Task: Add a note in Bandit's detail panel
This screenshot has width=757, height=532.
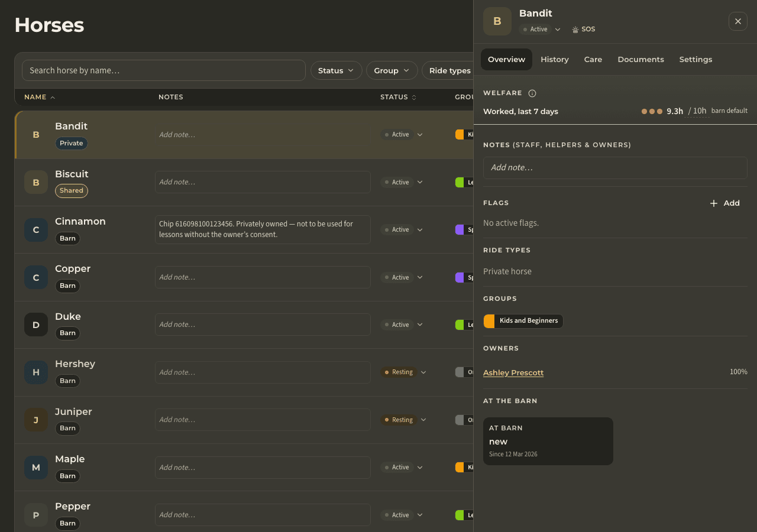Action: pos(615,168)
